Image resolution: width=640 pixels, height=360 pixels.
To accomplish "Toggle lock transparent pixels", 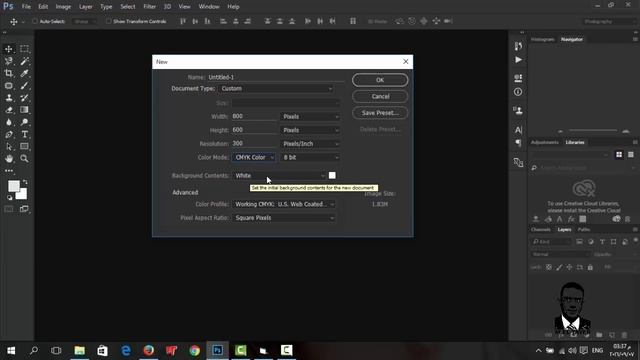I will pyautogui.click(x=549, y=267).
